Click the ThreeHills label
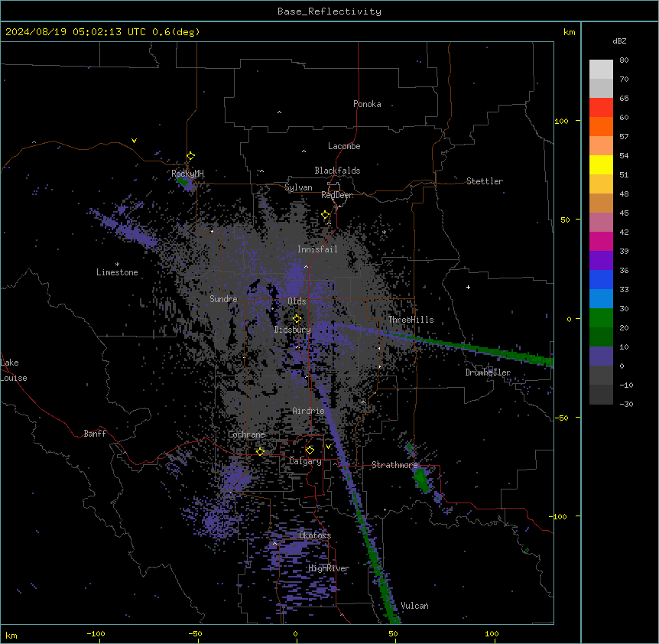This screenshot has height=644, width=659. point(411,320)
